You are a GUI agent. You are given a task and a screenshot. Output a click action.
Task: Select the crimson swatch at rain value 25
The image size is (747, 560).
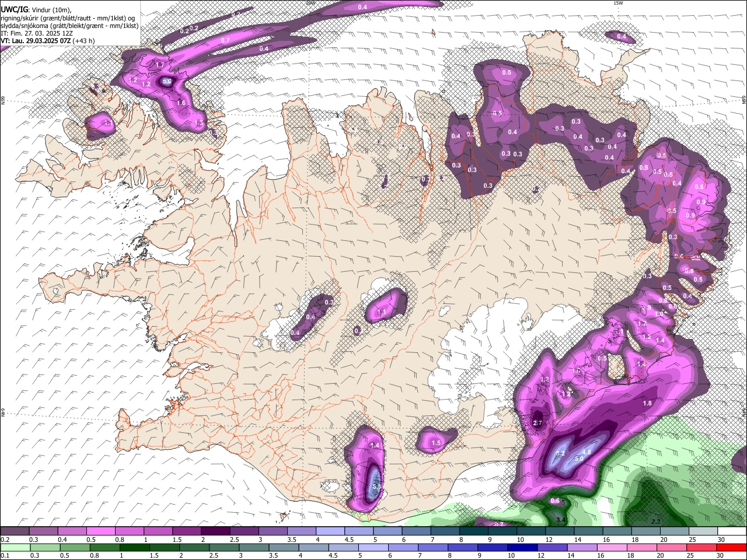tap(700, 547)
